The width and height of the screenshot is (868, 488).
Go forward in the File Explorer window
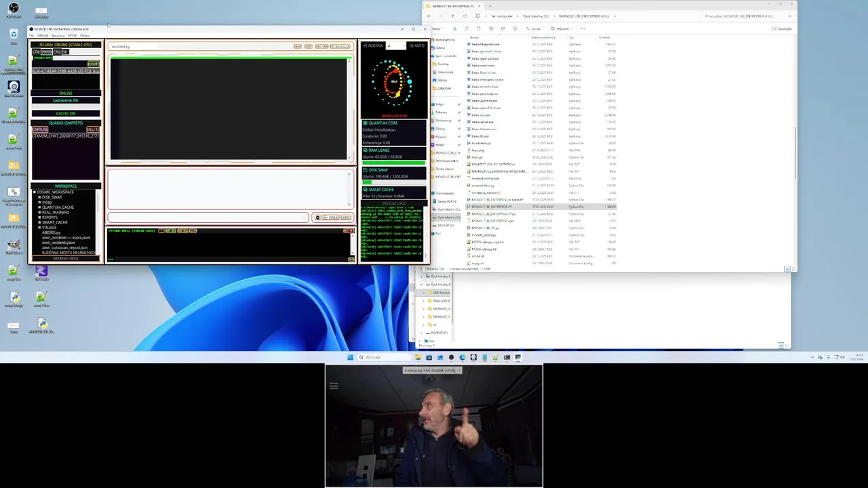tap(441, 16)
